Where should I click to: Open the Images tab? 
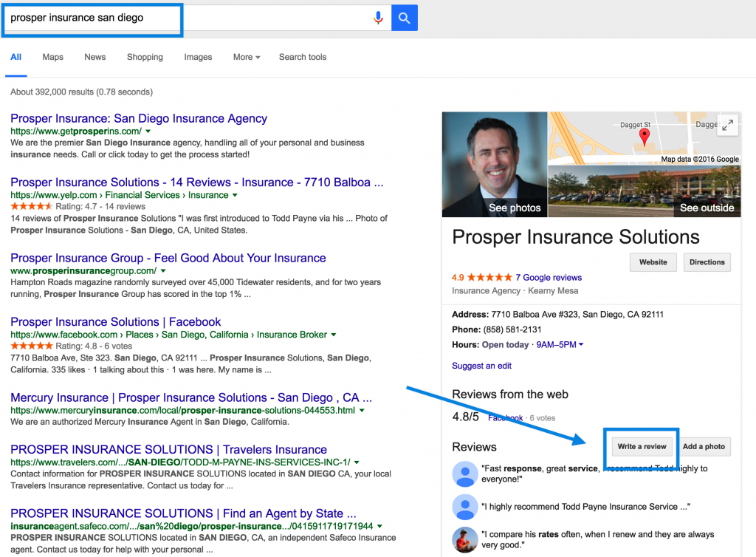click(198, 57)
